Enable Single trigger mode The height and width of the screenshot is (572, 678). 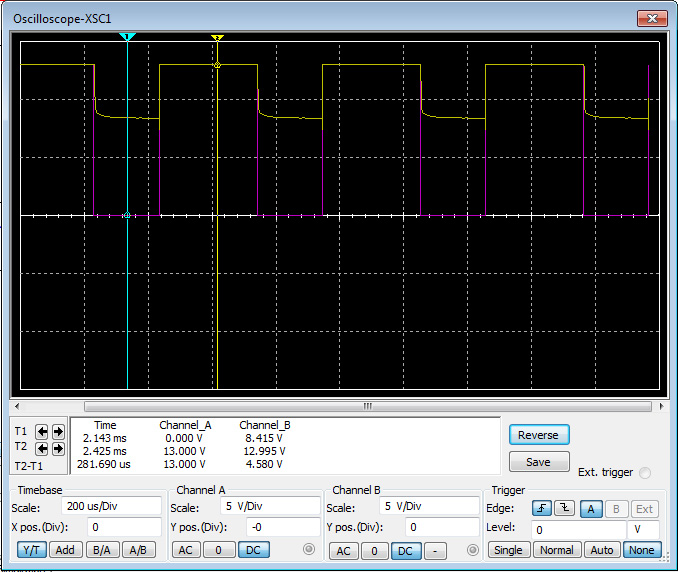[508, 550]
